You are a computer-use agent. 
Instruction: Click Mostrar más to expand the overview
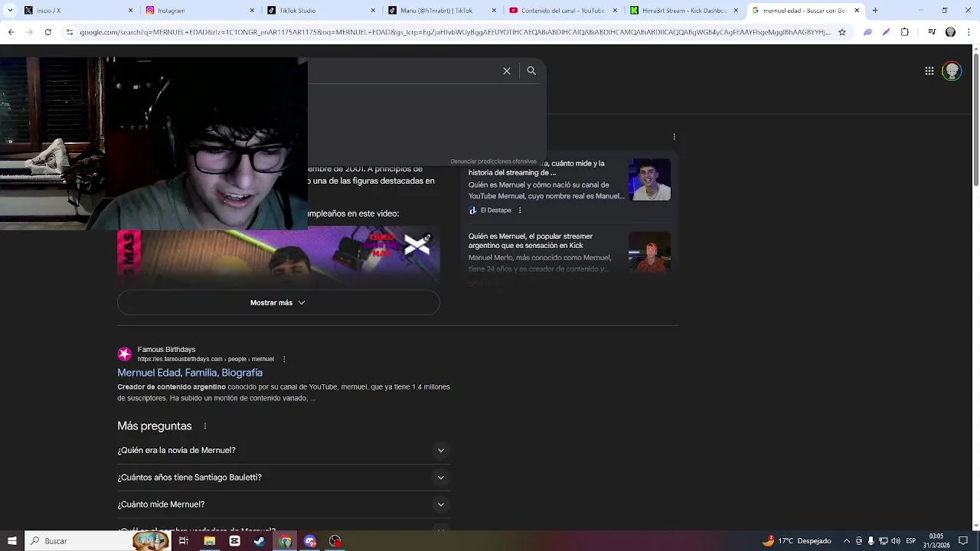point(279,303)
